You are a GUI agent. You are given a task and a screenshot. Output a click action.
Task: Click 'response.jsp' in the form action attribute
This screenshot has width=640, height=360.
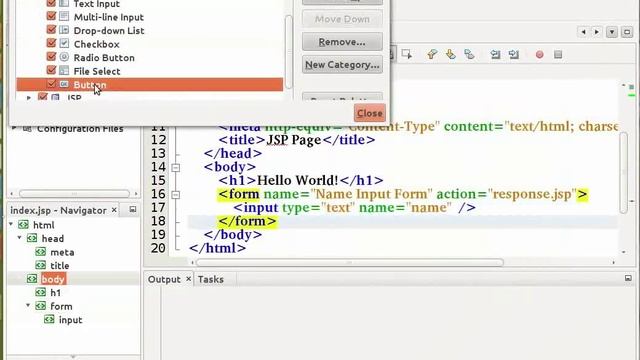coord(532,194)
